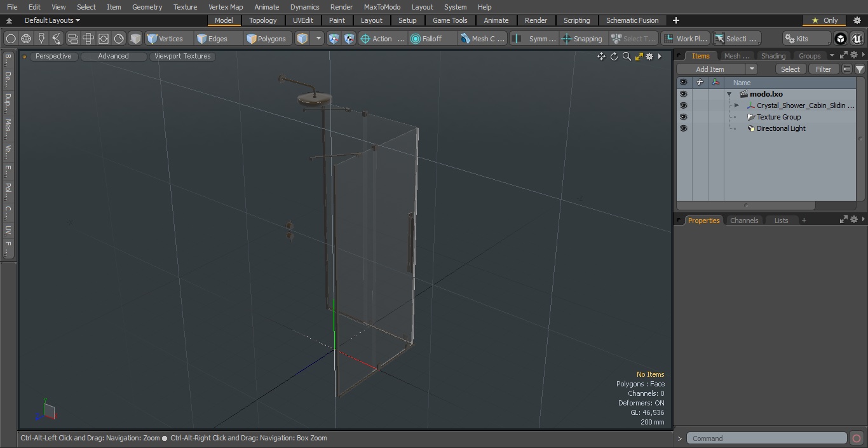Click the gray solid cube icon

(x=135, y=39)
